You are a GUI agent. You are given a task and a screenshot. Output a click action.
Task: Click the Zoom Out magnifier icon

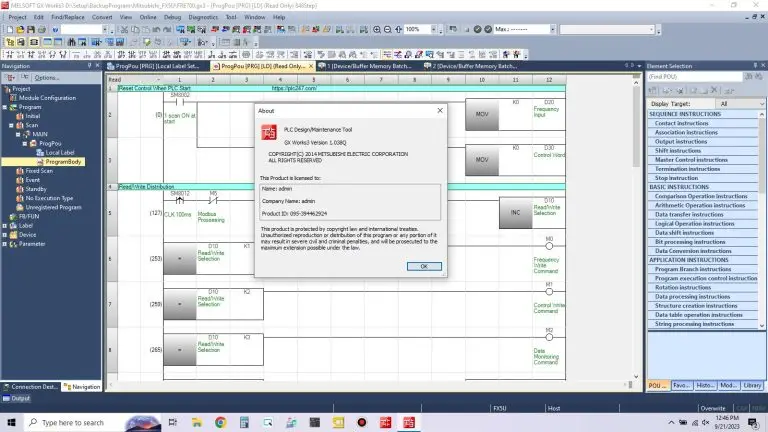coord(387,29)
